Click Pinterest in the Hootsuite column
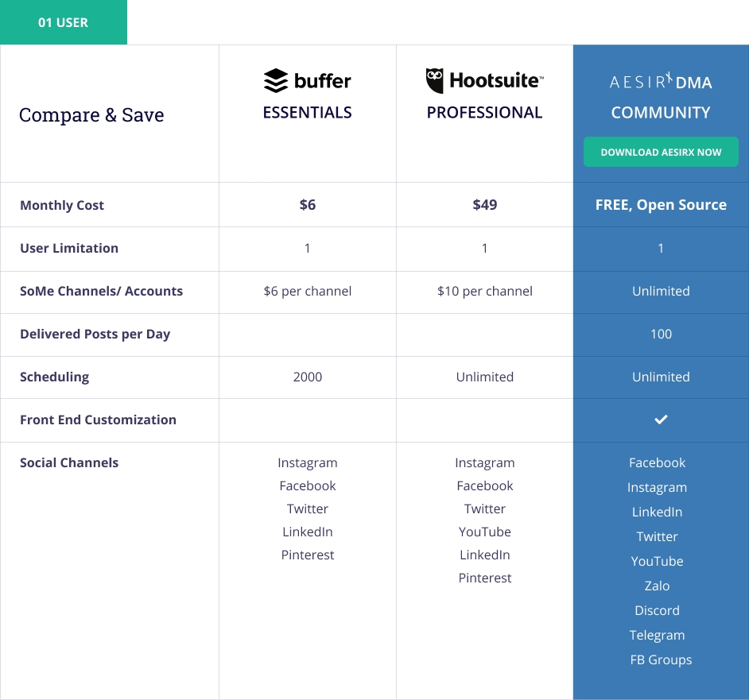The height and width of the screenshot is (700, 749). click(x=484, y=578)
